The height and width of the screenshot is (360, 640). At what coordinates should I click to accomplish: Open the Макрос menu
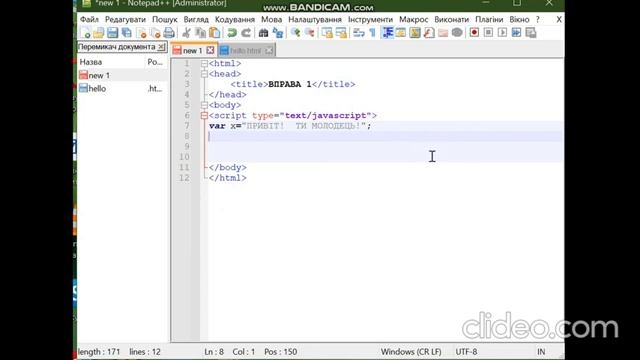coord(413,20)
